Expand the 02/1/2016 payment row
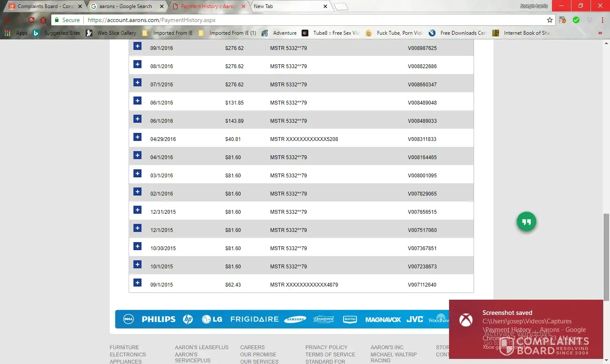610x364 pixels. click(138, 192)
